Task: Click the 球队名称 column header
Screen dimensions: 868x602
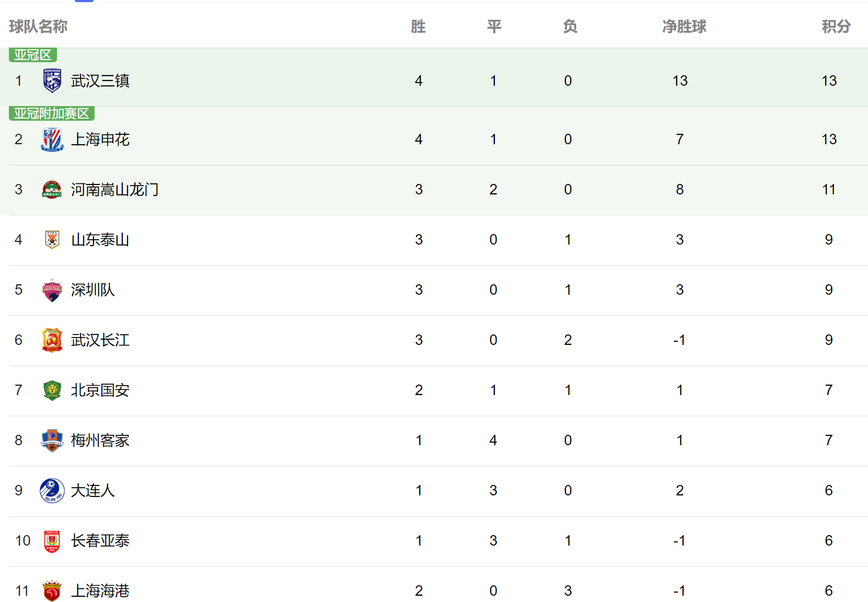Action: [38, 26]
